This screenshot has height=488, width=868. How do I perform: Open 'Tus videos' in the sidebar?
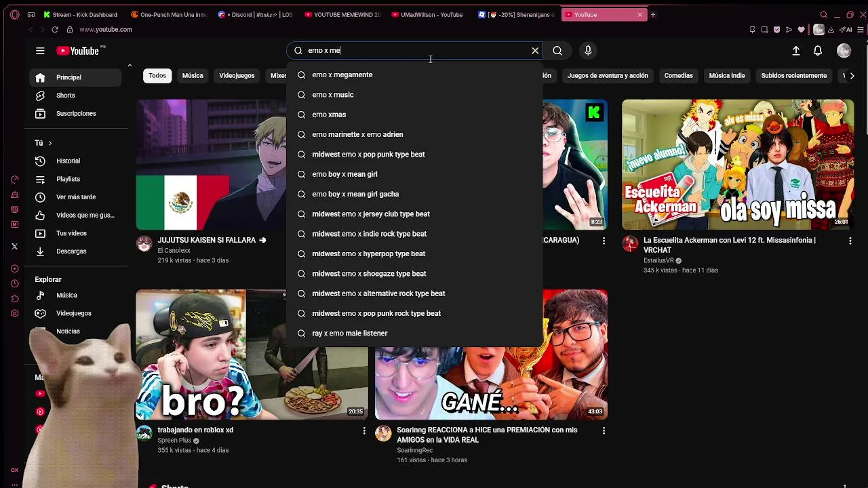click(x=75, y=233)
